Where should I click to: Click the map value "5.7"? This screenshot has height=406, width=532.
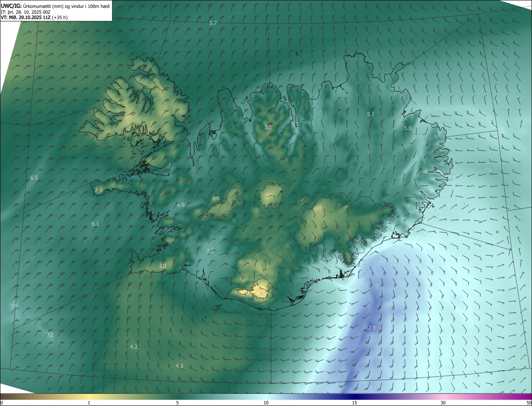(213, 23)
